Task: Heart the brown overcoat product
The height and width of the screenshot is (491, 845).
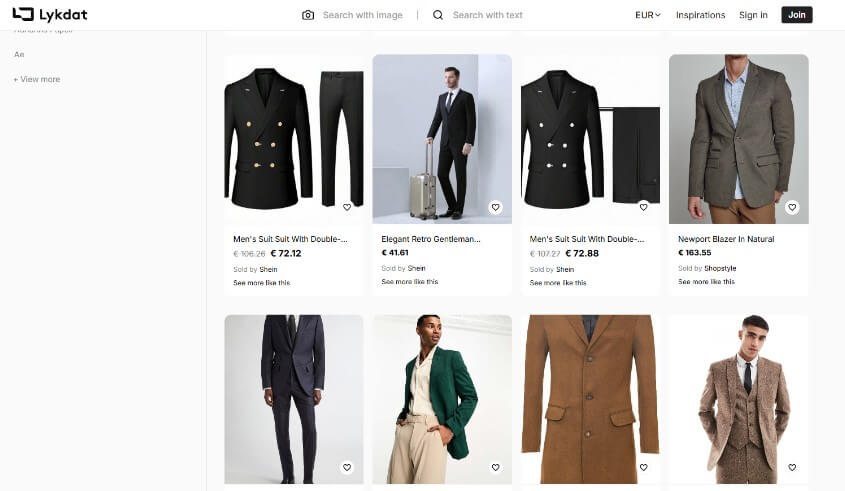Action: [x=644, y=467]
